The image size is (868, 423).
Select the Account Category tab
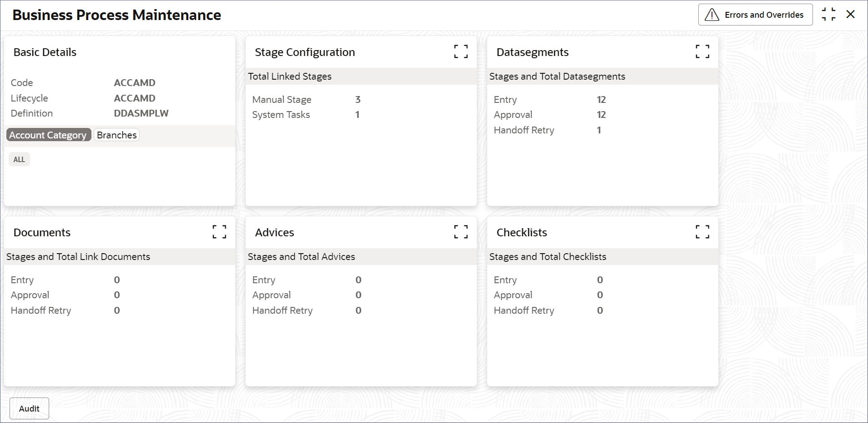click(48, 135)
